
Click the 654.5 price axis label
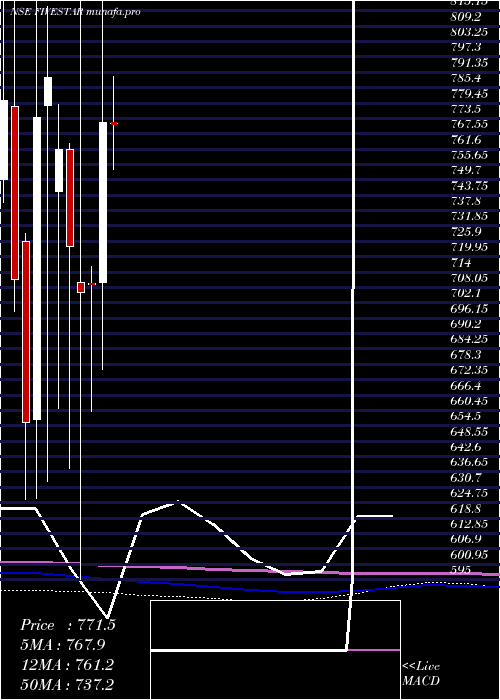click(466, 417)
